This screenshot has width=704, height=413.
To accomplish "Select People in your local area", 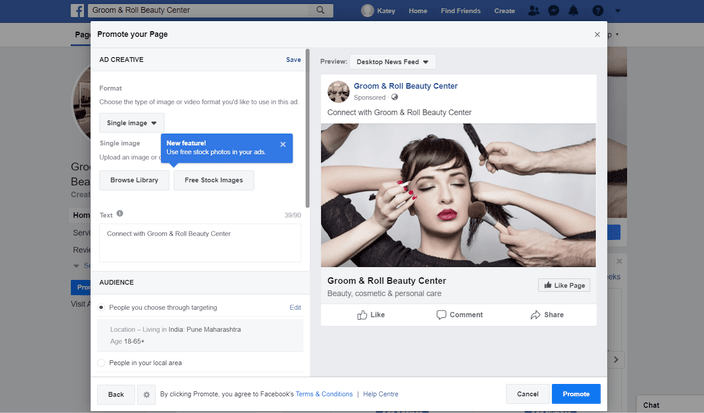I will [101, 363].
